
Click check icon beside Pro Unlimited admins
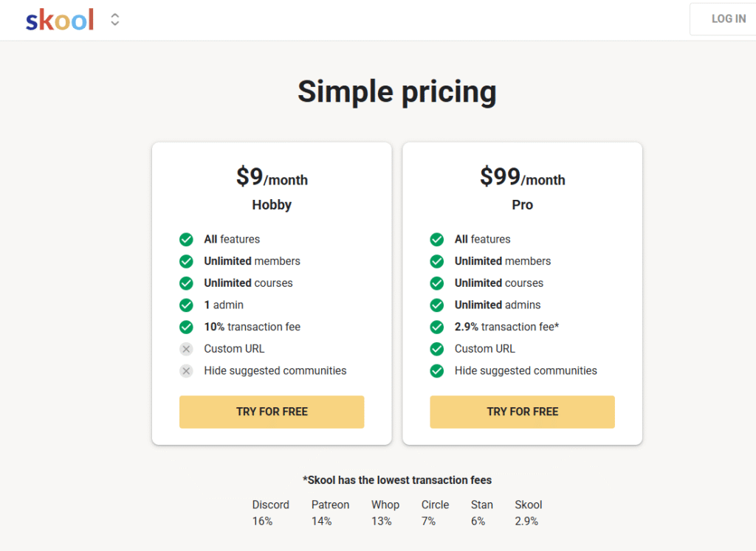point(437,305)
